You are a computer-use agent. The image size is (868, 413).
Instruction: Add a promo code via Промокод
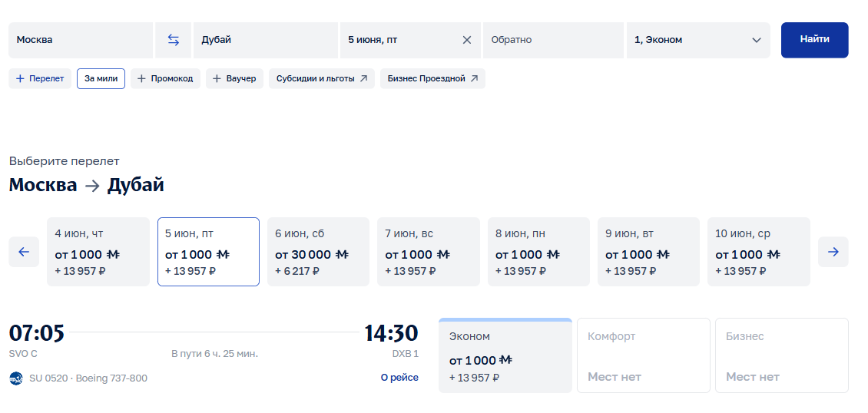[x=165, y=78]
